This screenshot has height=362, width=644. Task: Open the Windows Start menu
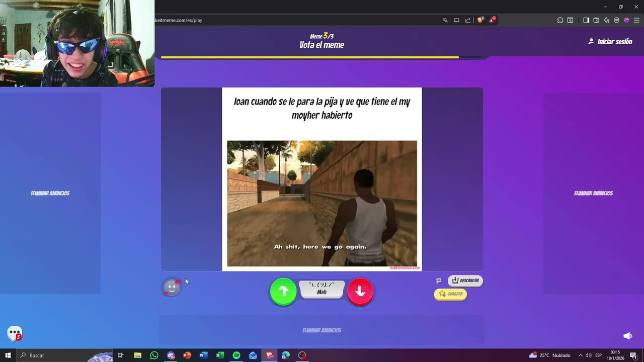pos(8,355)
